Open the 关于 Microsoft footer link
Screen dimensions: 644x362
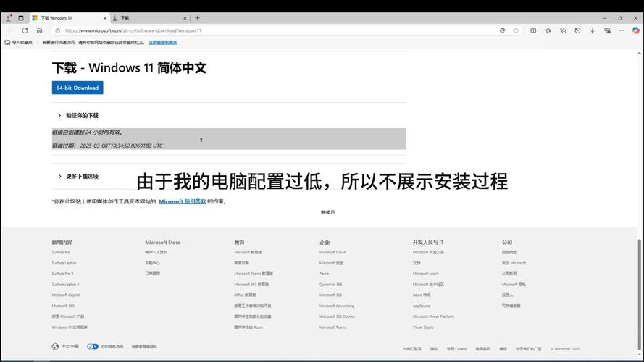pos(514,263)
